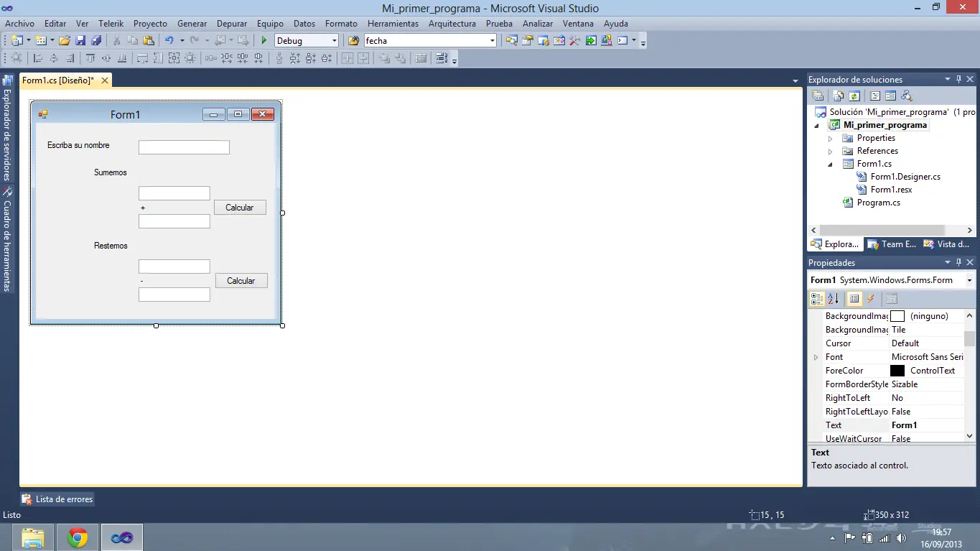Screen dimensions: 980x551
Task: Toggle Alphabetical sort in the Propiedades panel
Action: tap(833, 299)
